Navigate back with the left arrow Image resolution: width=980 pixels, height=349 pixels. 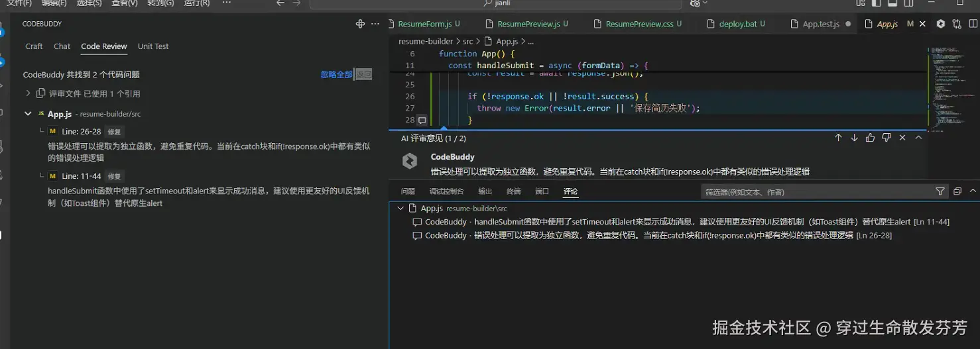point(280,3)
